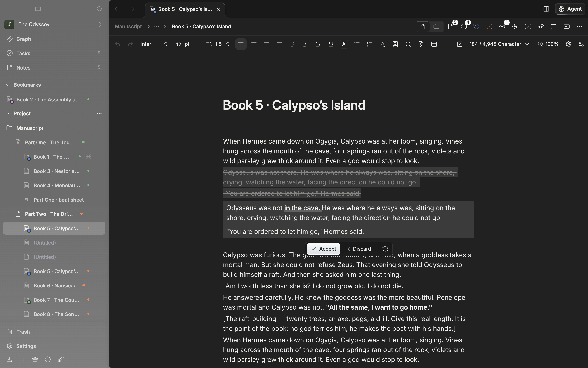
Task: Open the links icon with badge 1
Action: (x=502, y=27)
